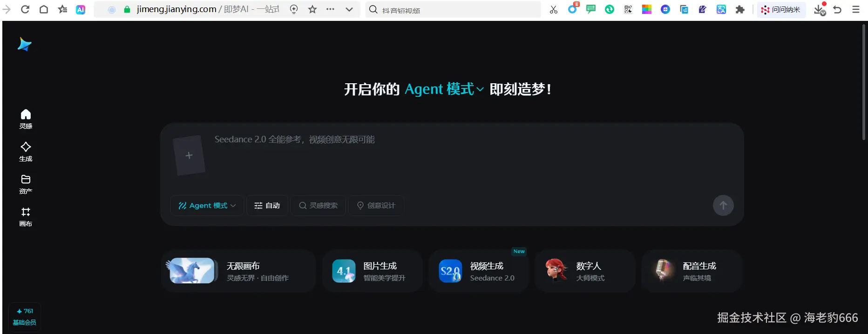Click the page vertical scrollbar
The image size is (868, 334).
[x=864, y=83]
